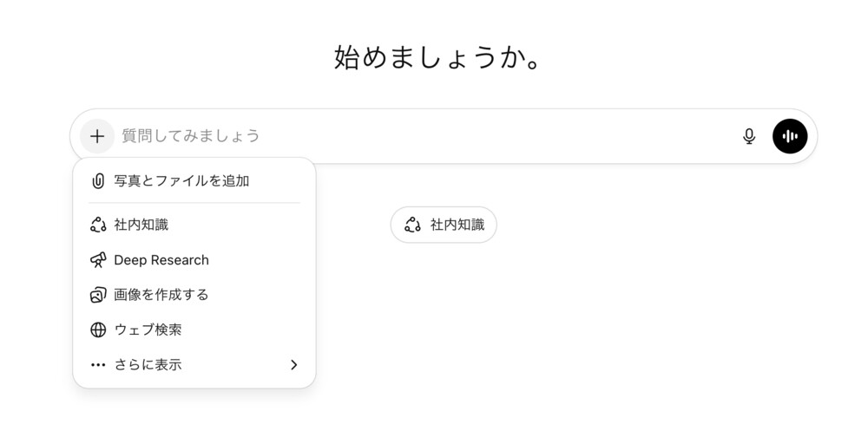
Task: Click the three dots icon beside さらに表示
Action: click(x=98, y=365)
